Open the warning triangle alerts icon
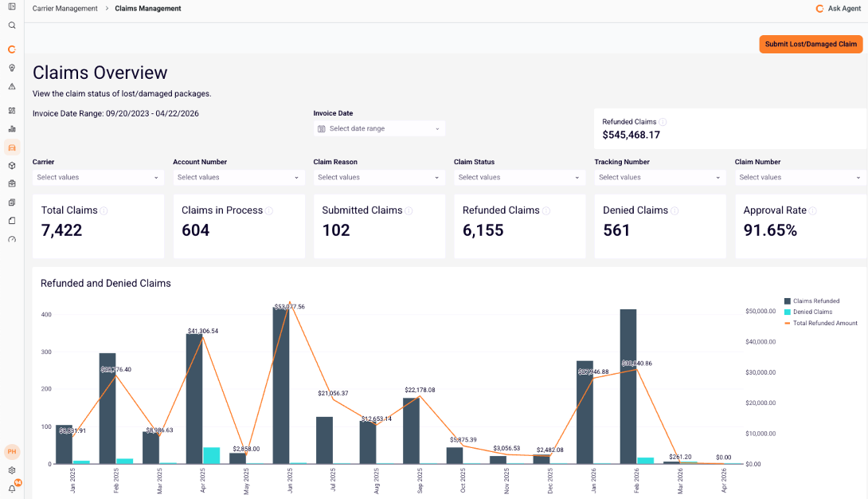 pyautogui.click(x=12, y=86)
